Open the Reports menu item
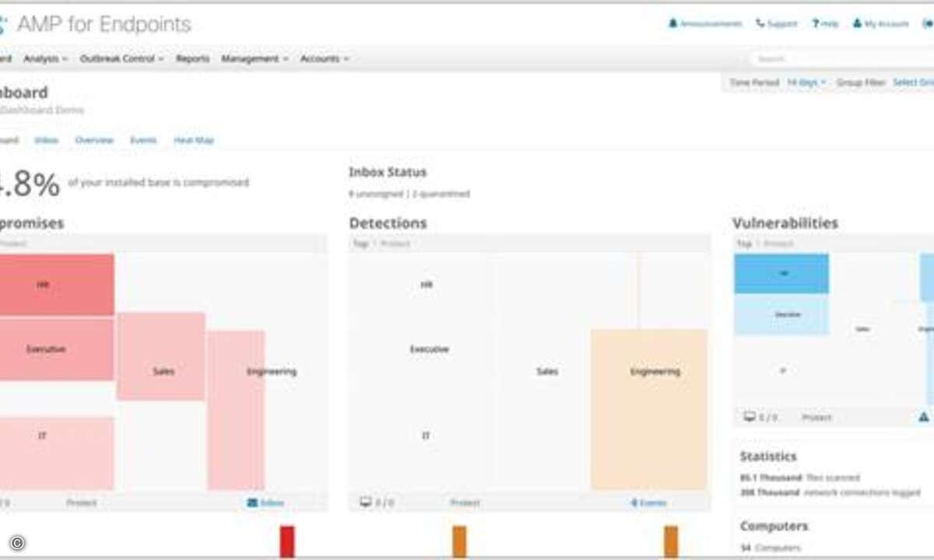The height and width of the screenshot is (560, 934). (x=192, y=59)
